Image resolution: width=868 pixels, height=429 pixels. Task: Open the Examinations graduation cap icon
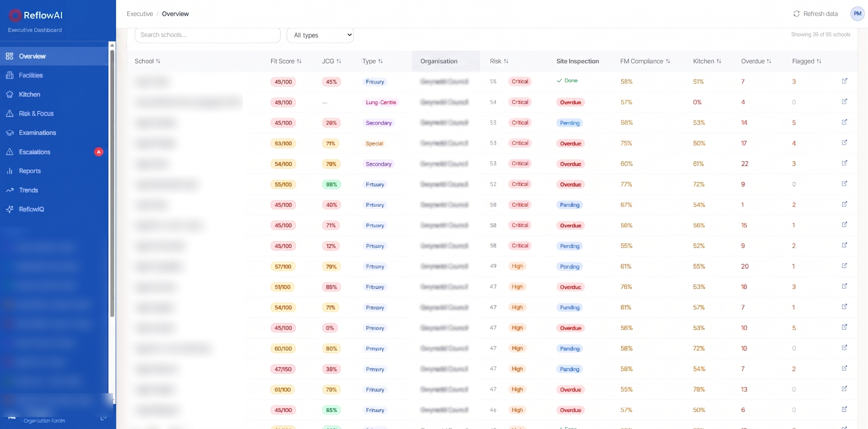(x=10, y=133)
